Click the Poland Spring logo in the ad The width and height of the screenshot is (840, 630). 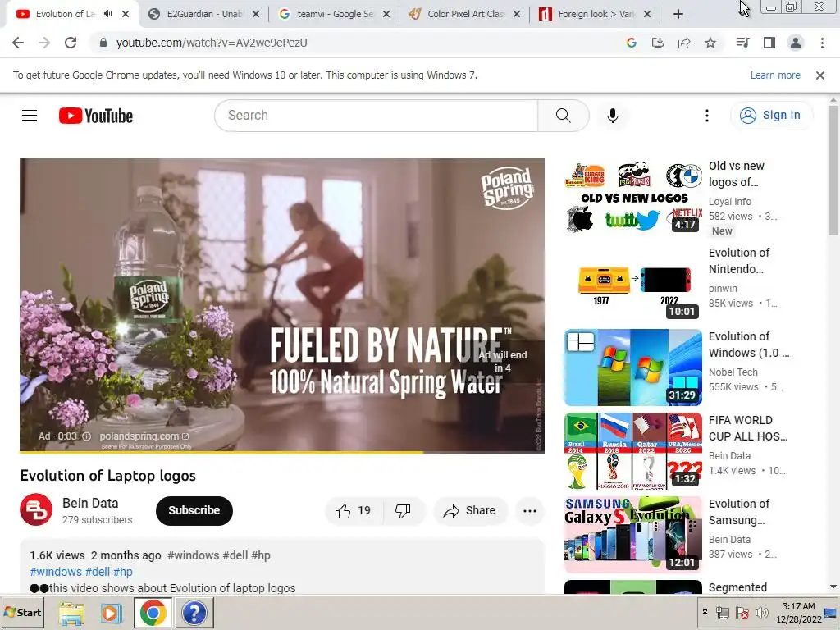(507, 188)
